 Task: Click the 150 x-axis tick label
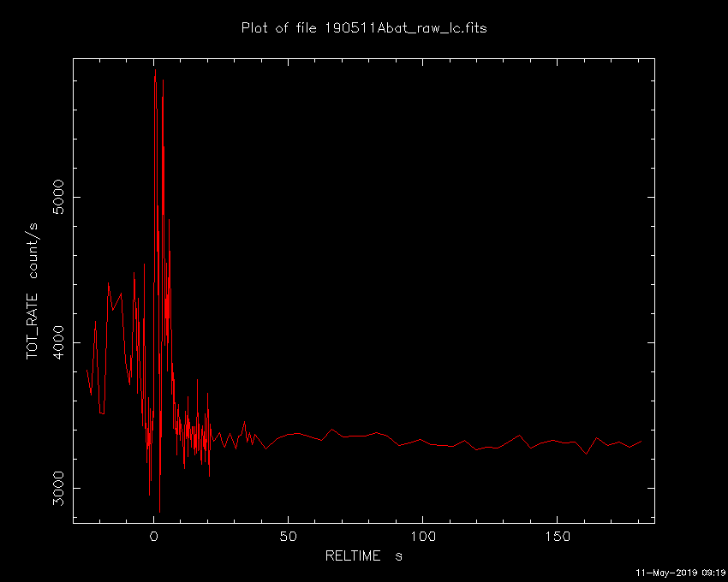(557, 537)
